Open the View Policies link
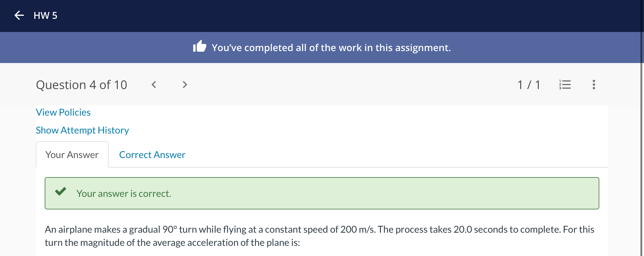Screen dimensions: 644x256 click(63, 112)
